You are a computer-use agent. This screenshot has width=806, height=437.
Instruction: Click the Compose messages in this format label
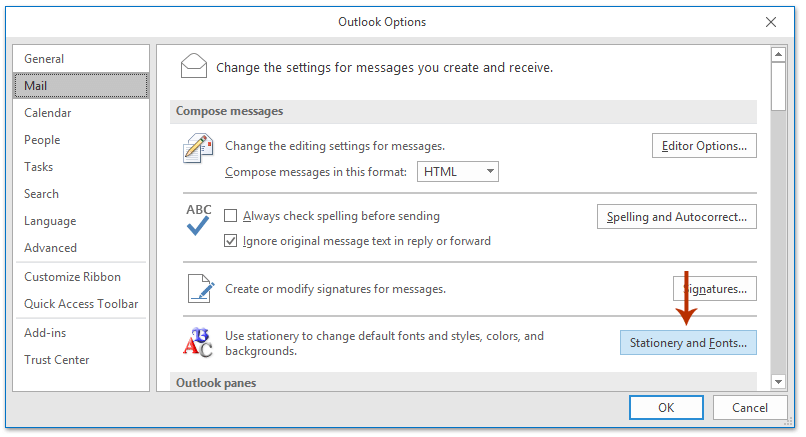(316, 172)
